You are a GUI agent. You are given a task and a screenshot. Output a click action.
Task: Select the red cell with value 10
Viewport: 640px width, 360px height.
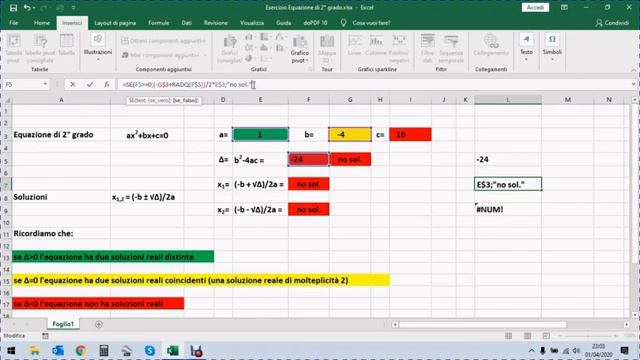[x=410, y=134]
